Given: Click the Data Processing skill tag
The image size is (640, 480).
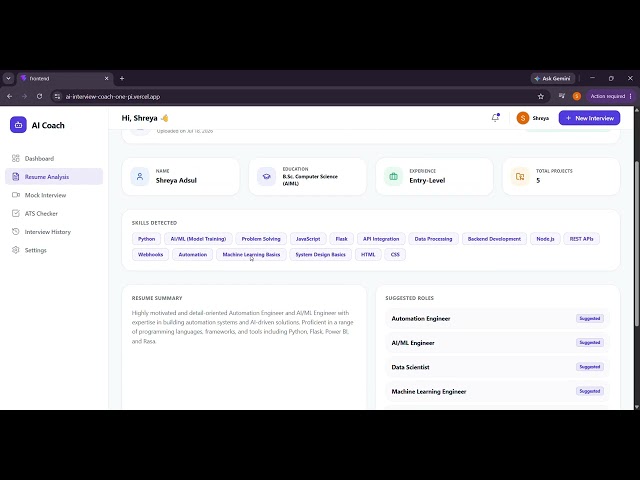Looking at the screenshot, I should [433, 239].
